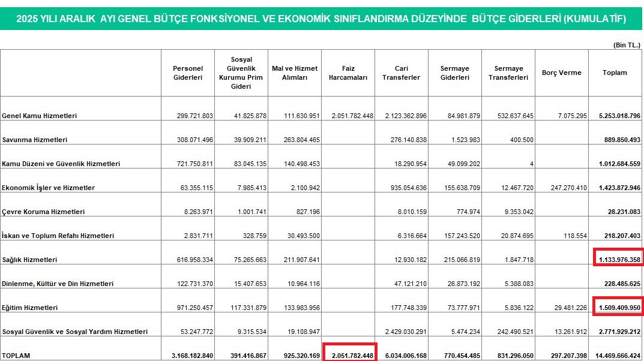
Task: Click cell value 2.123.362.896
Action: 406,116
